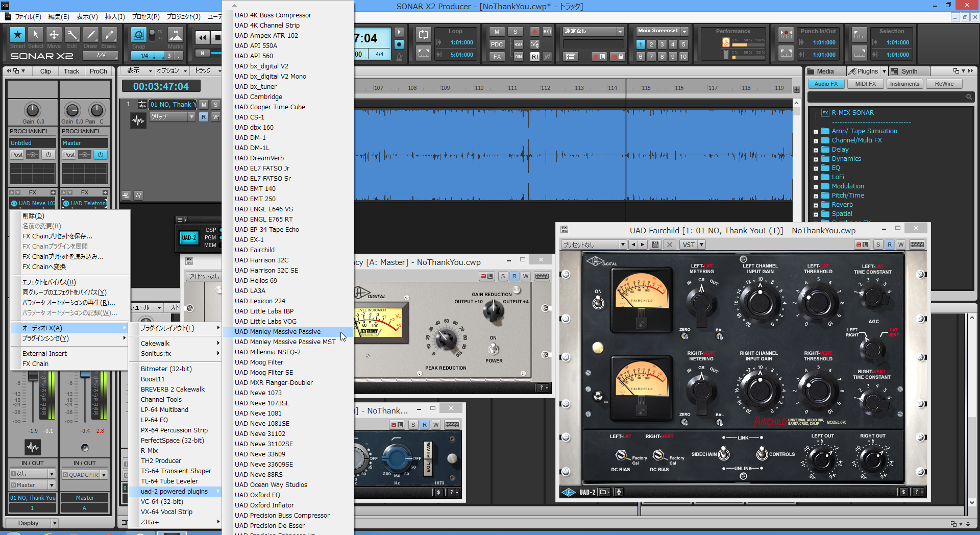Choose the Select arrow tool
Screen dimensions: 980x535
tap(36, 35)
